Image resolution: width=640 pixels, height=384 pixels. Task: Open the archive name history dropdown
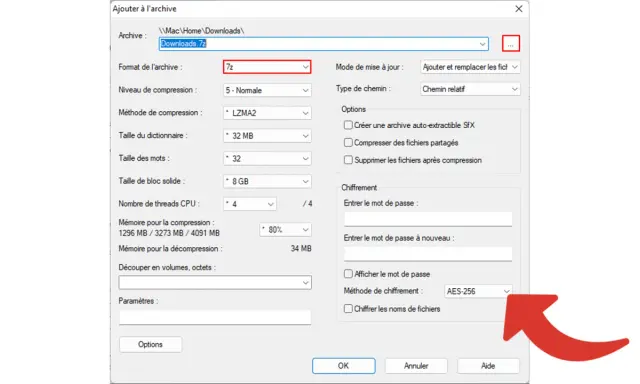point(482,44)
